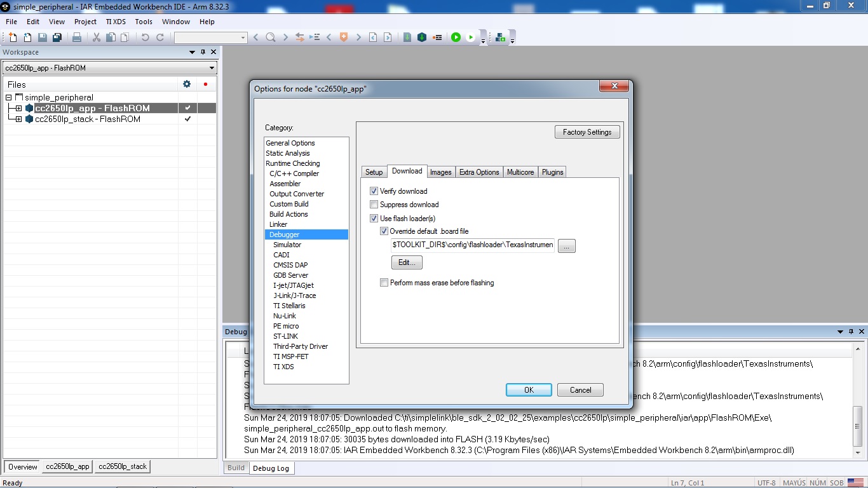This screenshot has width=868, height=488.
Task: Click the Copy toolbar icon
Action: tap(111, 37)
